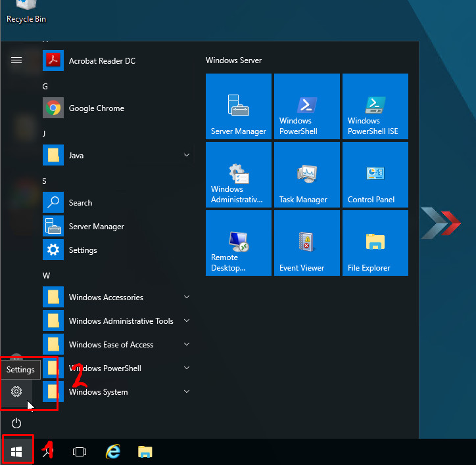Click the Windows Start button
The height and width of the screenshot is (465, 476).
(16, 452)
